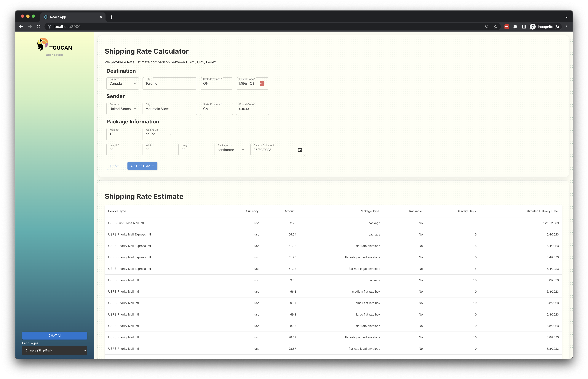
Task: Open the Destination Country dropdown
Action: [122, 84]
